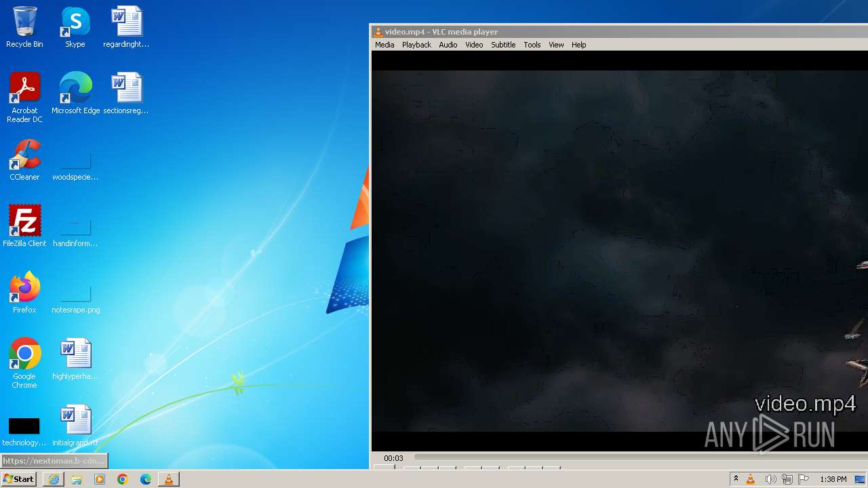Open the Help menu in VLC
Viewport: 868px width, 488px height.
[x=578, y=45]
